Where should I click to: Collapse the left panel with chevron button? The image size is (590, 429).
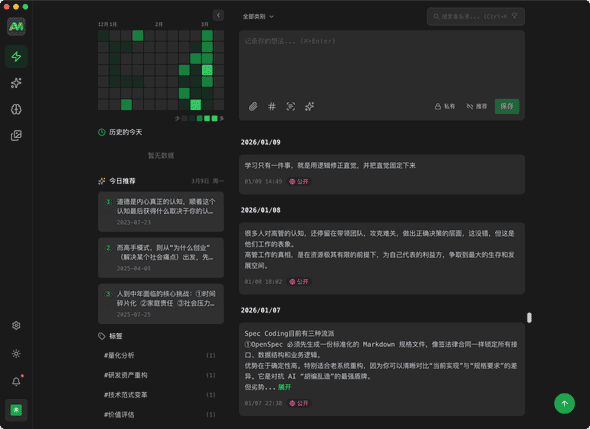[x=218, y=15]
